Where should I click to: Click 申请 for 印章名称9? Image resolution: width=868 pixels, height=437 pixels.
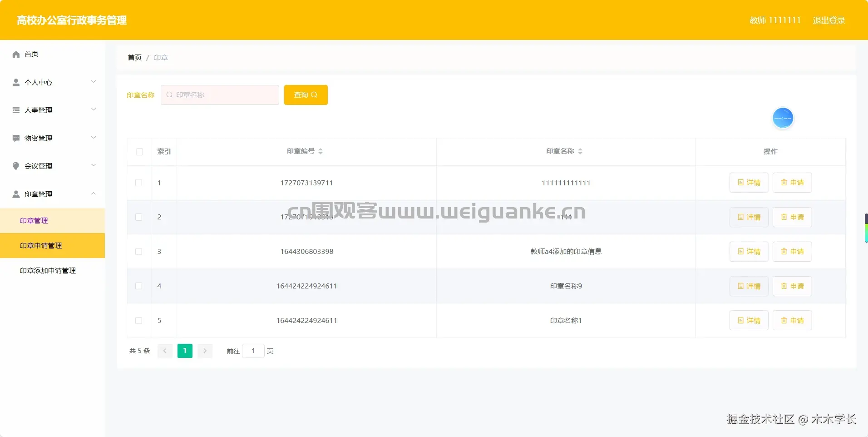pyautogui.click(x=792, y=286)
